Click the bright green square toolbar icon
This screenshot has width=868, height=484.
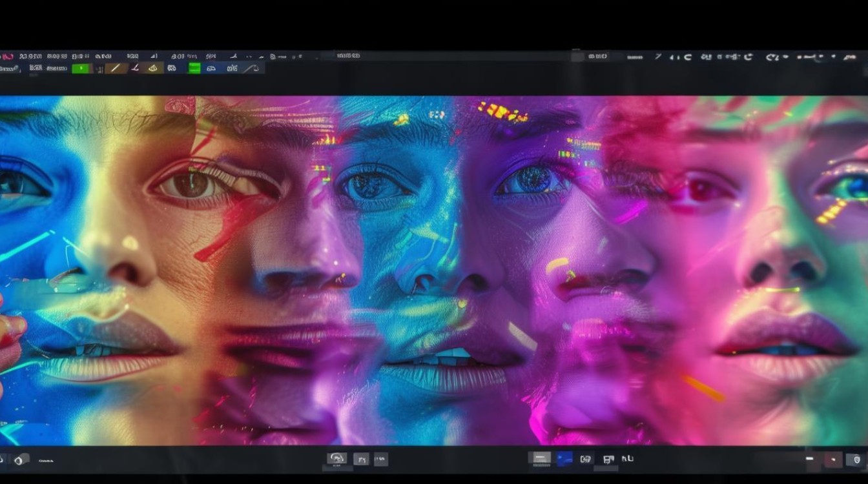(x=194, y=68)
